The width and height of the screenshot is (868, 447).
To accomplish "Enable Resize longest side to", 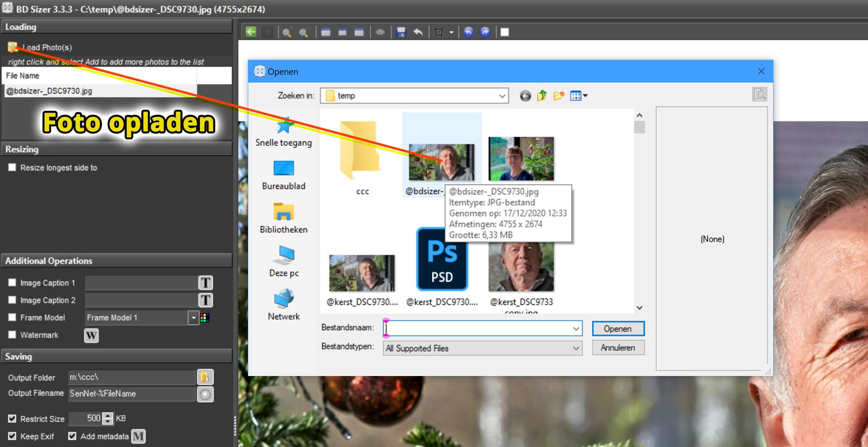I will pos(12,167).
